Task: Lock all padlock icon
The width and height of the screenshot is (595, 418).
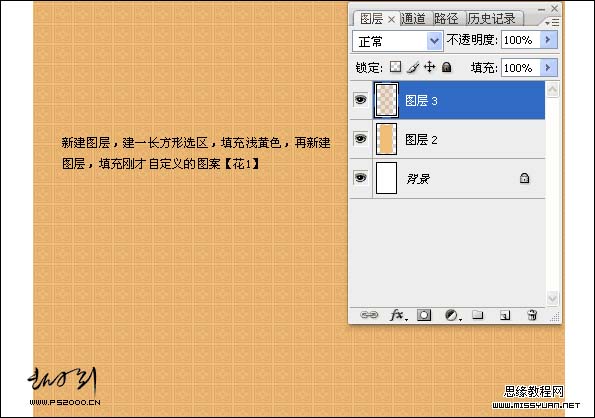Action: 447,67
